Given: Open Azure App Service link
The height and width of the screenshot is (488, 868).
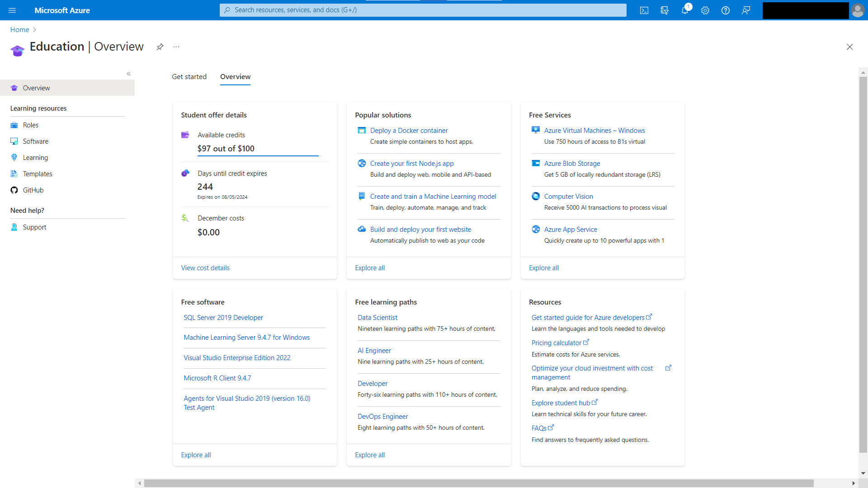Looking at the screenshot, I should [x=571, y=230].
